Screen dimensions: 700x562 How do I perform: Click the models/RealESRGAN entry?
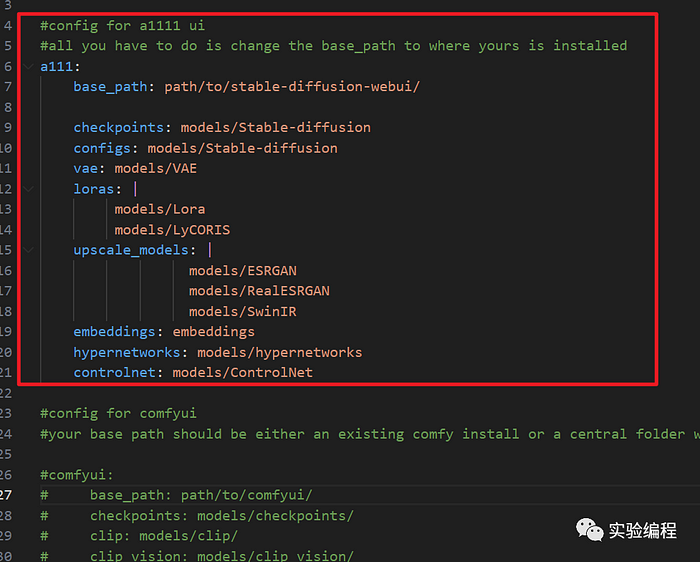[x=259, y=291]
